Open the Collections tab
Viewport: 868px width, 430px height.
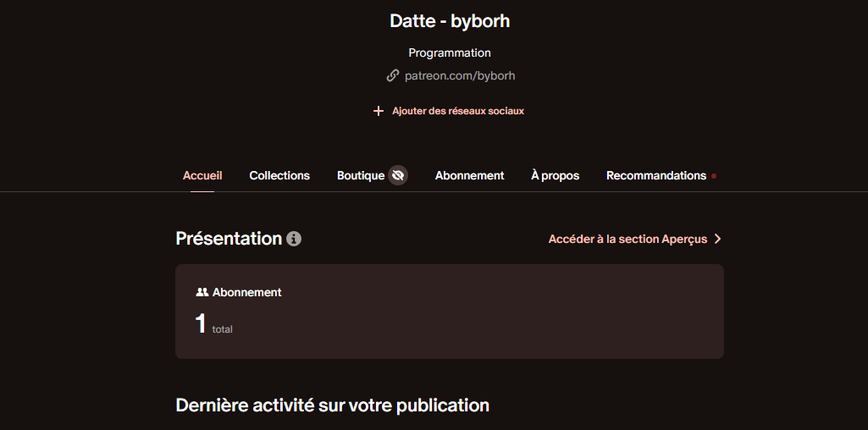point(279,175)
